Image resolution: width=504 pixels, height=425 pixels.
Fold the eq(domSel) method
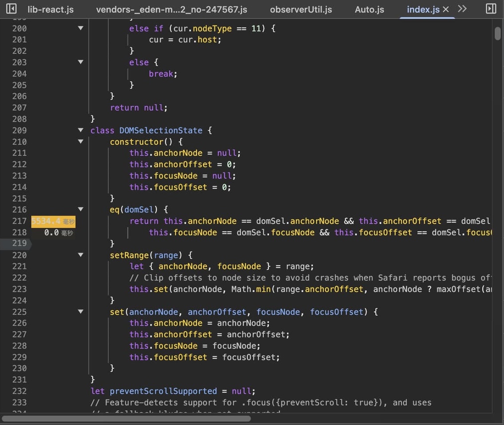tap(80, 209)
